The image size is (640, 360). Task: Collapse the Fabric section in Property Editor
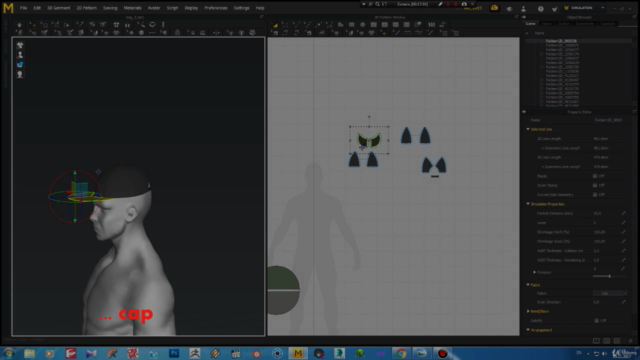(x=528, y=285)
